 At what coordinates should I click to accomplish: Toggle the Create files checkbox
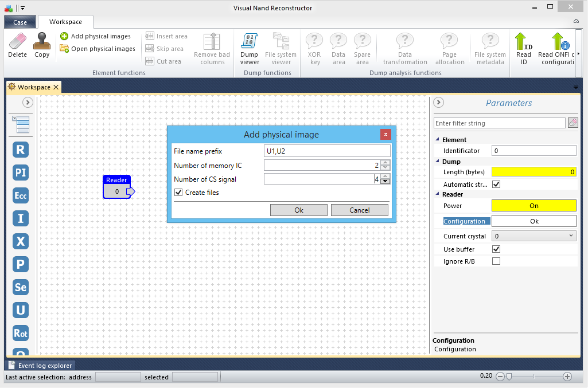(x=178, y=193)
